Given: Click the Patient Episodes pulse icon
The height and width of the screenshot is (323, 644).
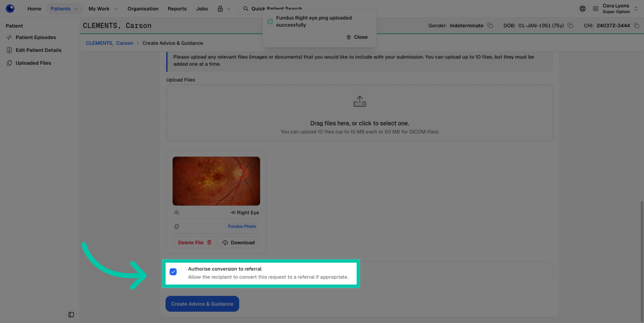Looking at the screenshot, I should coord(9,37).
